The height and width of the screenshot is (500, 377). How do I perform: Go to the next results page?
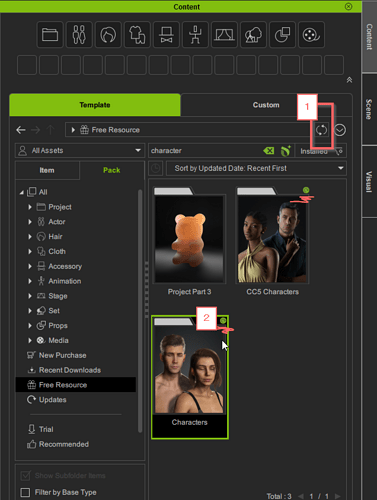click(x=338, y=496)
